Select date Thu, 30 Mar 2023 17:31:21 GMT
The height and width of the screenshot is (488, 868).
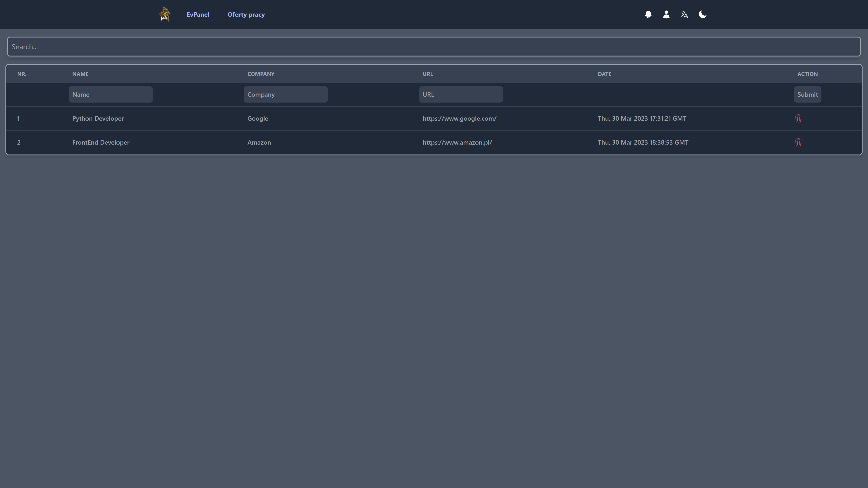coord(642,119)
